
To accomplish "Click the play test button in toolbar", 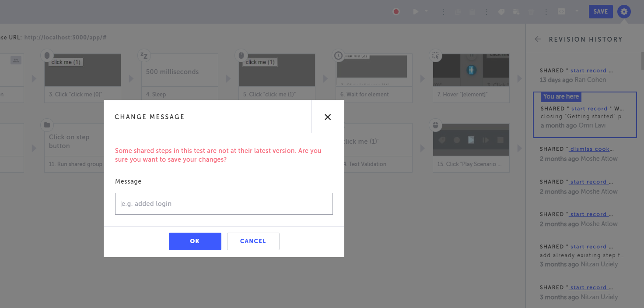I will point(416,12).
